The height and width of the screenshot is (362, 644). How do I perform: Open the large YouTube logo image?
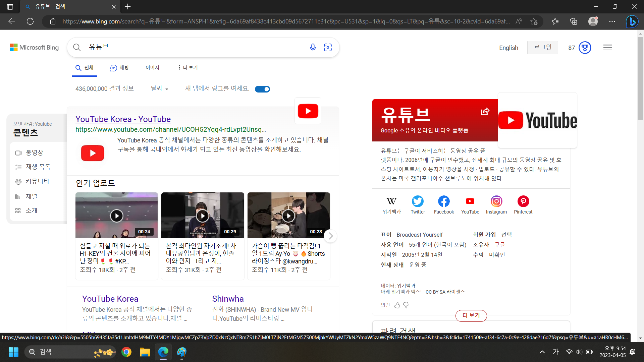pos(537,120)
